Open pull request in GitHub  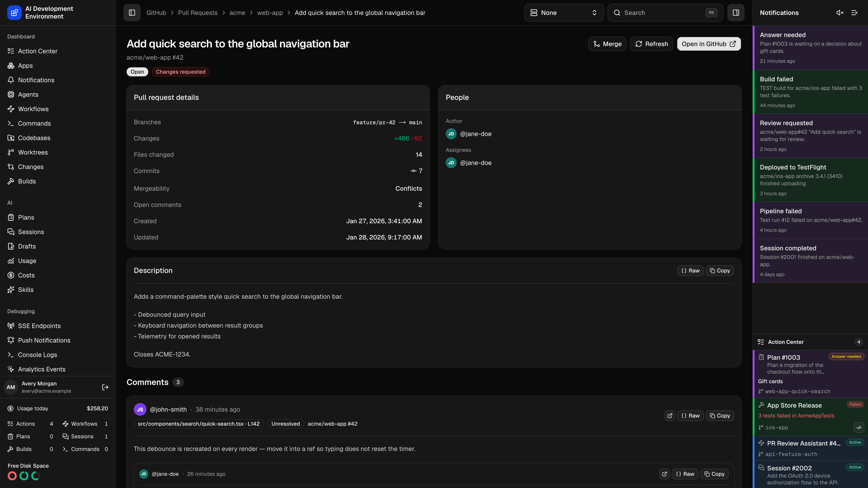(709, 44)
